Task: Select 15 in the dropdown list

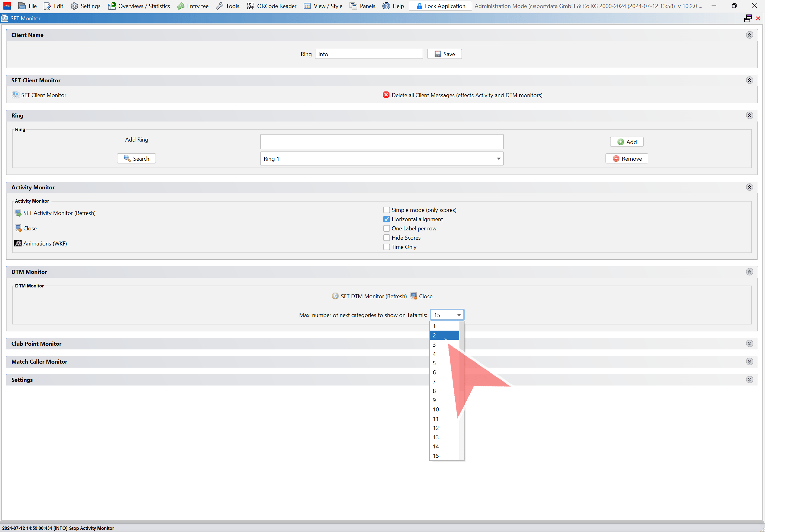Action: point(444,456)
